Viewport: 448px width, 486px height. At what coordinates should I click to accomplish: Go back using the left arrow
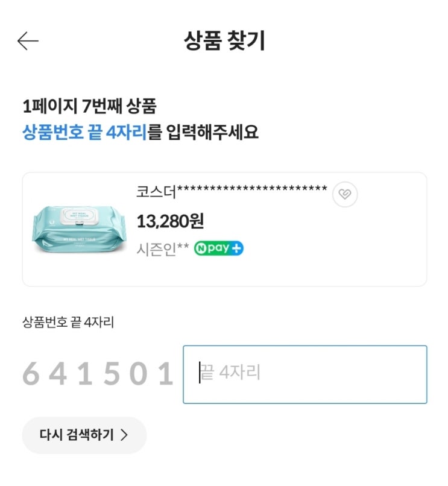point(28,41)
